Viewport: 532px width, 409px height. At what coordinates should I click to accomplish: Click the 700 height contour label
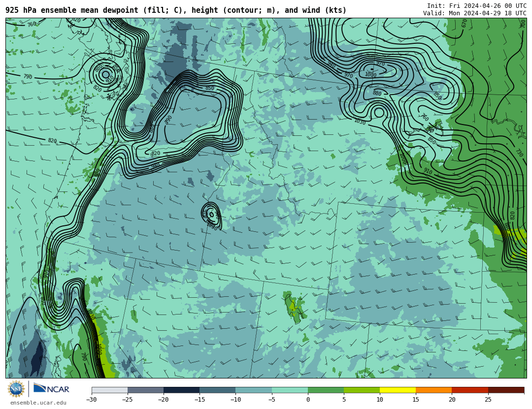(x=523, y=23)
